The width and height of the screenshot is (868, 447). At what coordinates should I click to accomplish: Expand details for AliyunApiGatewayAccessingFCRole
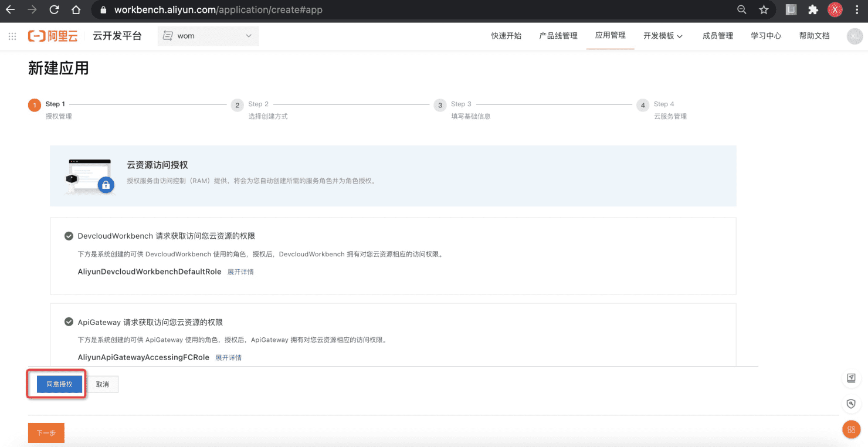pyautogui.click(x=228, y=358)
